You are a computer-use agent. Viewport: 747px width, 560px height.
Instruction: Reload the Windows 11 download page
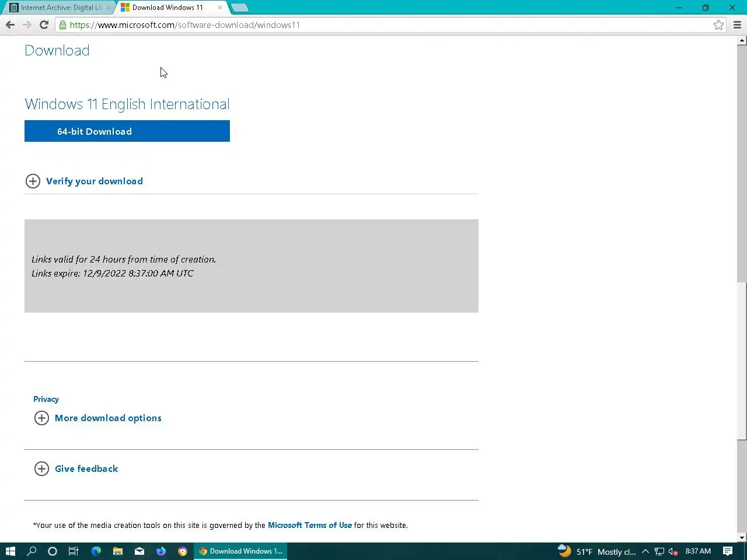coord(44,24)
